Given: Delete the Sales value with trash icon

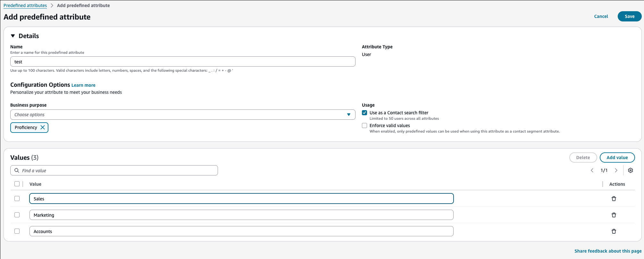Looking at the screenshot, I should click(x=614, y=199).
